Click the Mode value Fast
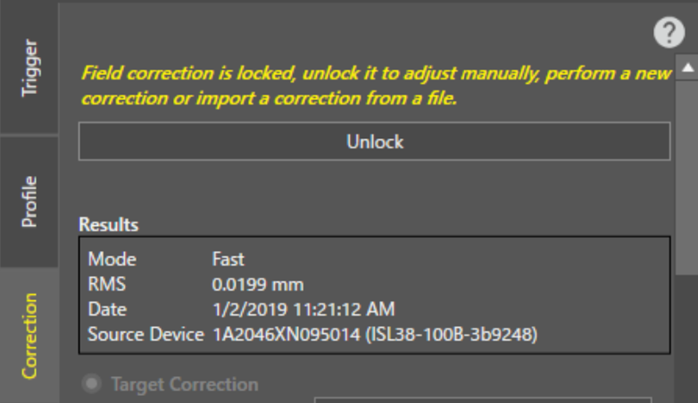 (x=228, y=259)
